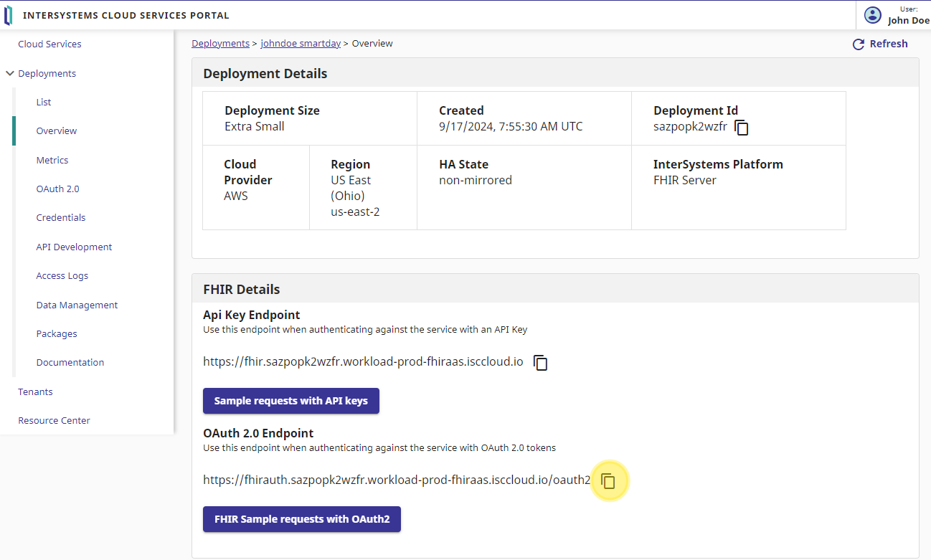931x560 pixels.
Task: Copy the OAuth 2.0 Endpoint URL
Action: [608, 481]
